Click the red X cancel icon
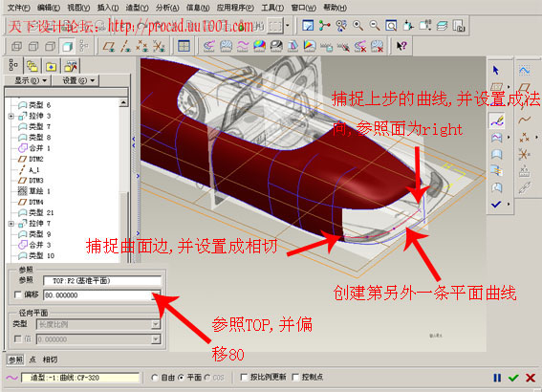 (531, 378)
